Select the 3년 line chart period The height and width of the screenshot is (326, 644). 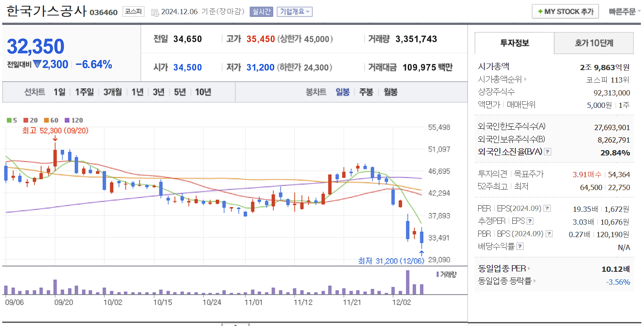point(158,92)
